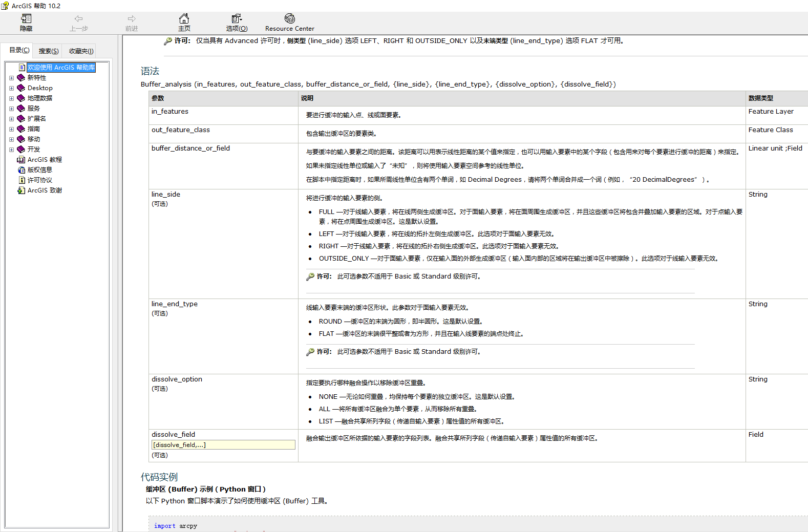
Task: Click the out_feature_class parameter cell
Action: pyautogui.click(x=224, y=134)
